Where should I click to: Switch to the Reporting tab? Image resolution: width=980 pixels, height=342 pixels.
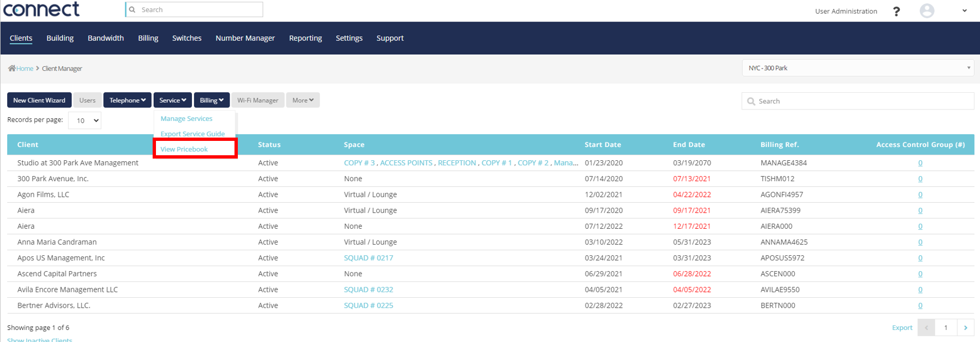[305, 38]
